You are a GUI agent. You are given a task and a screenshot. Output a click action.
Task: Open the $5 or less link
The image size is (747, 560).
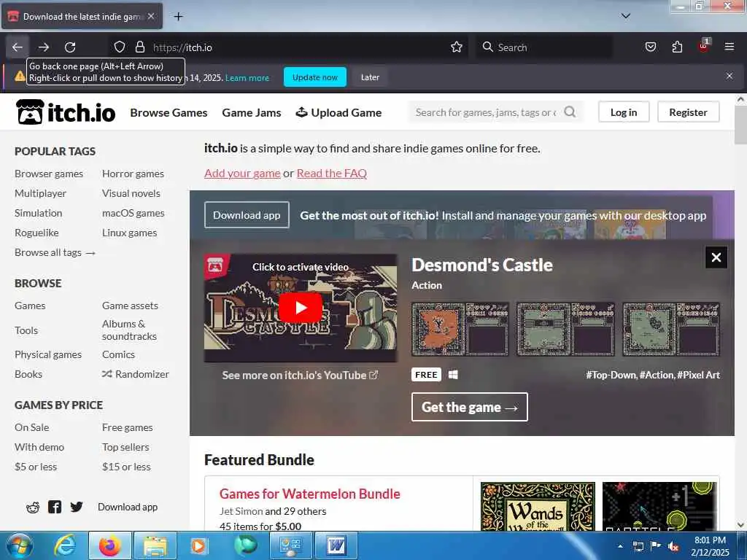point(36,467)
